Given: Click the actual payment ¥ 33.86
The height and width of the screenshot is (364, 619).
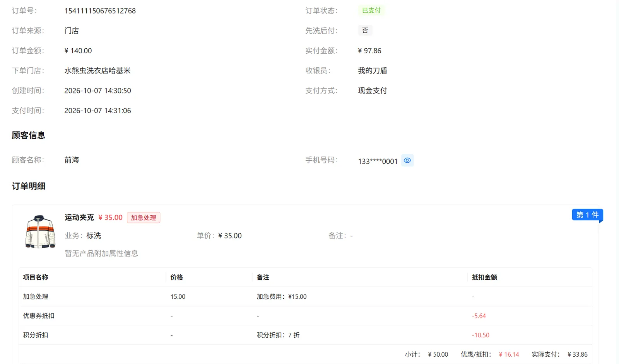Looking at the screenshot, I should coord(578,355).
